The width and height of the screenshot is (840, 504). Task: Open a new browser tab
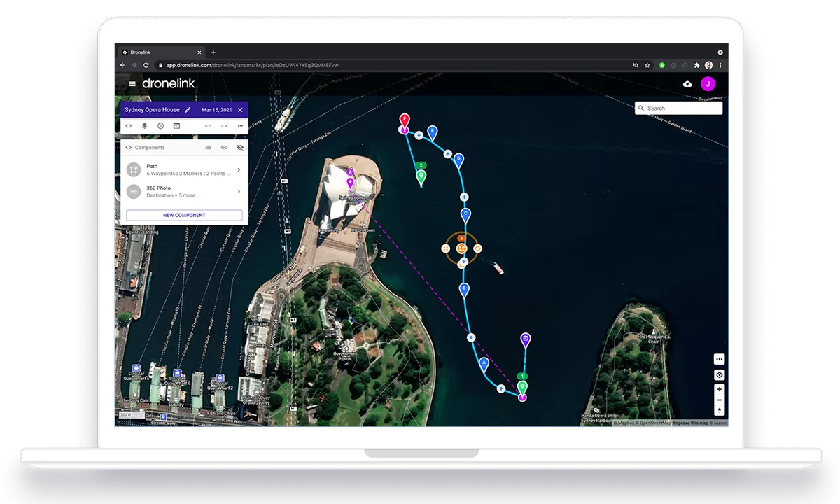[x=213, y=52]
